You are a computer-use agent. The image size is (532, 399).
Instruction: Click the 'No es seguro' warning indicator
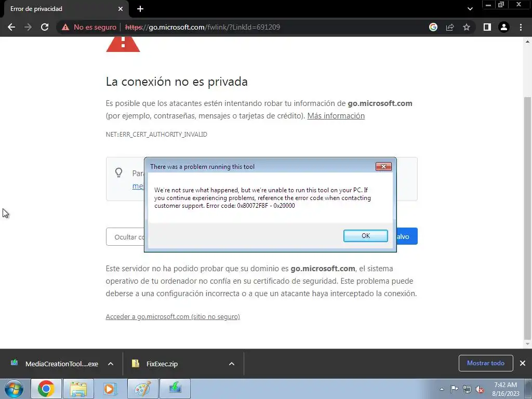point(89,27)
